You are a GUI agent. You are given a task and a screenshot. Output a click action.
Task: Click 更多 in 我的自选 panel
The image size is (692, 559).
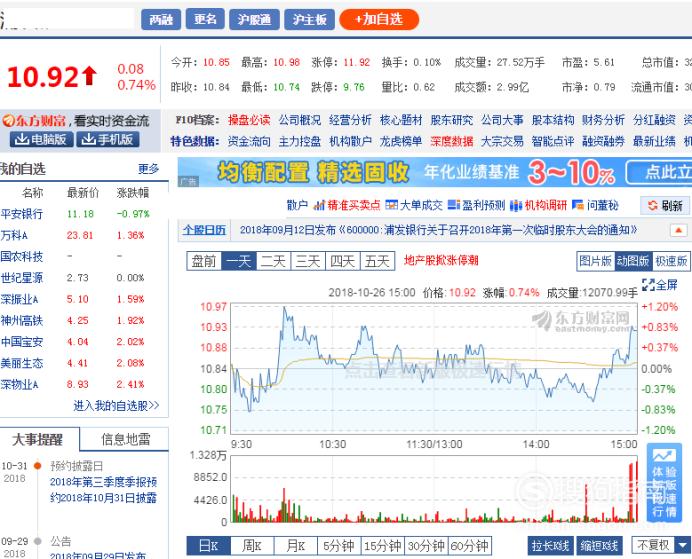(x=148, y=169)
